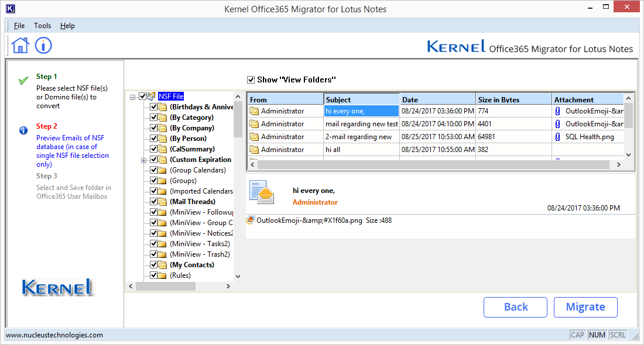
Task: Click email list scroll down arrow
Action: (x=628, y=154)
